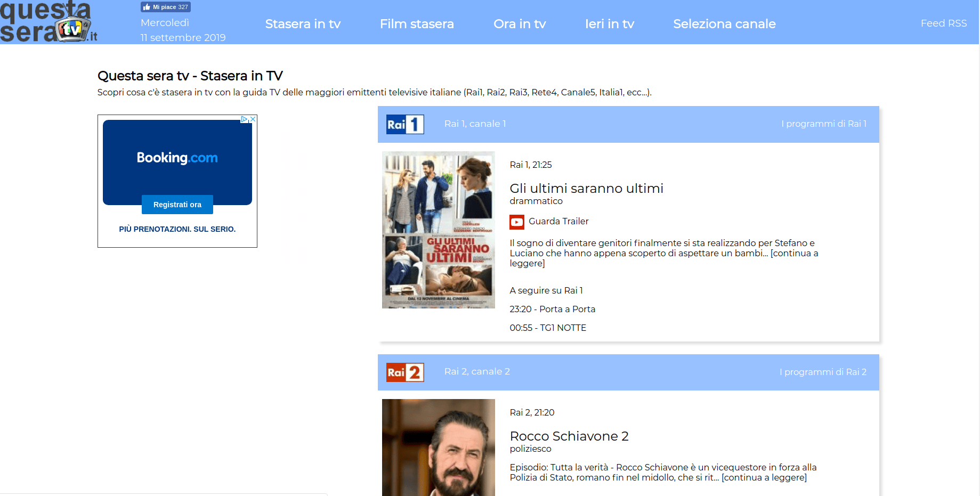Click the Booking.com ad banner logo
Image resolution: width=980 pixels, height=496 pixels.
pos(177,158)
